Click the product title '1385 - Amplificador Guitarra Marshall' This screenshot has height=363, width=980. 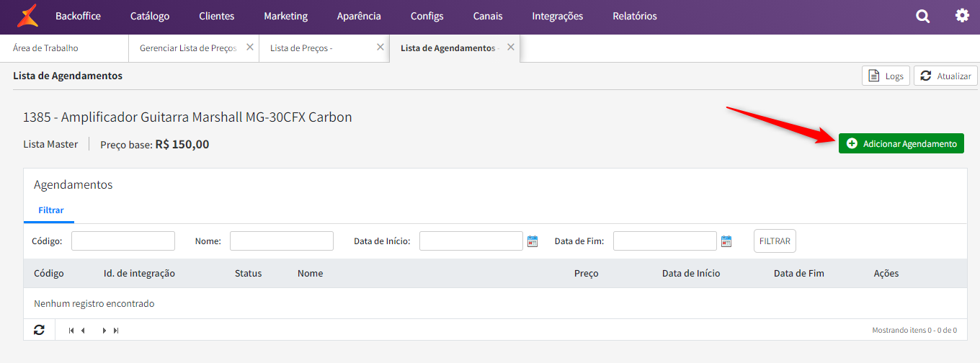click(x=187, y=117)
